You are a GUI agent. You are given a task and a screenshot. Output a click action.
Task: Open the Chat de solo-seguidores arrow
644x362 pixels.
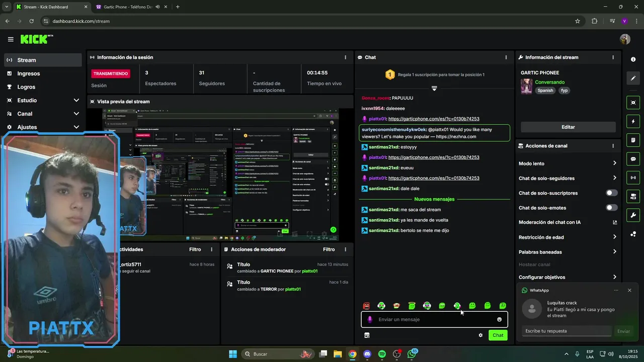coord(614,178)
